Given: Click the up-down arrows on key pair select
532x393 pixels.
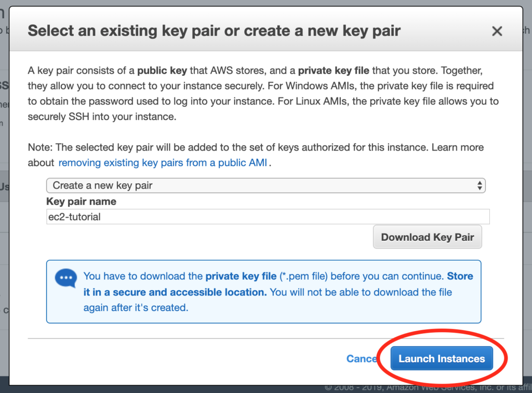Looking at the screenshot, I should [480, 185].
